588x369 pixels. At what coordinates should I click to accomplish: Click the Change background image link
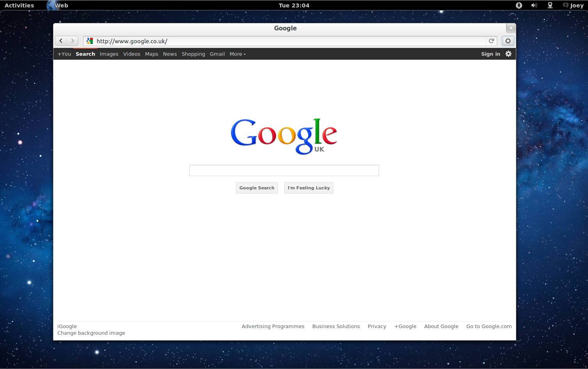pos(91,333)
